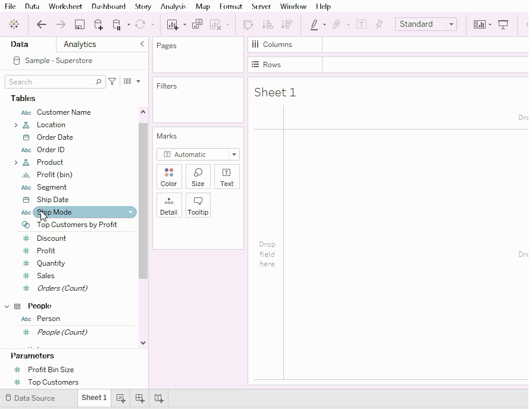Open the Data pane view options dropdown arrow
The width and height of the screenshot is (532, 409).
pyautogui.click(x=138, y=81)
